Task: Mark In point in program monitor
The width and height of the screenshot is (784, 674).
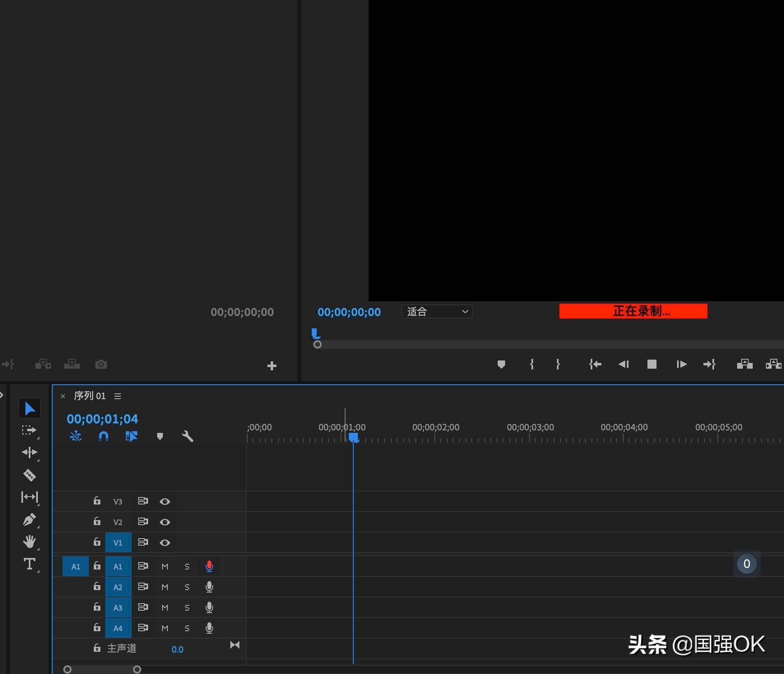Action: pyautogui.click(x=532, y=364)
